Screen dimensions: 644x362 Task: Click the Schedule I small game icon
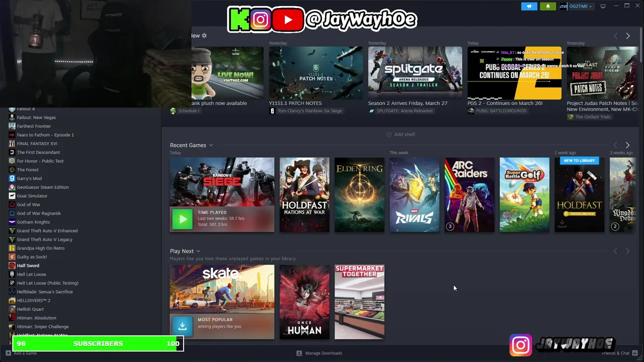click(x=173, y=111)
